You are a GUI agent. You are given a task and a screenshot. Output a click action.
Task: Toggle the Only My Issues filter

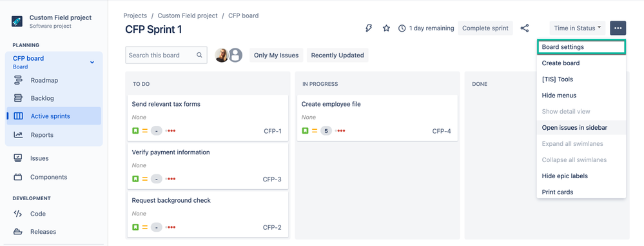pos(276,55)
